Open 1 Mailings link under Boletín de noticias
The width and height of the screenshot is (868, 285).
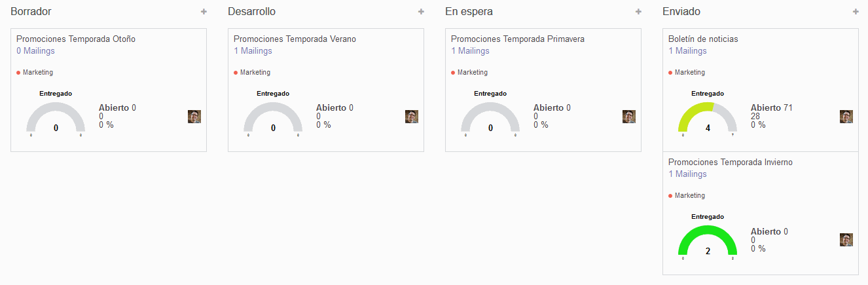coord(687,51)
